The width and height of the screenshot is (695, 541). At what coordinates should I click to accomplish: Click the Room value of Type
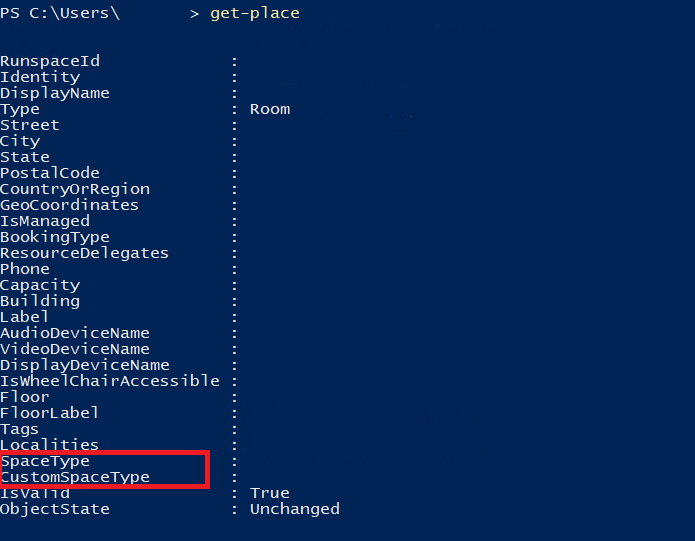[x=270, y=109]
